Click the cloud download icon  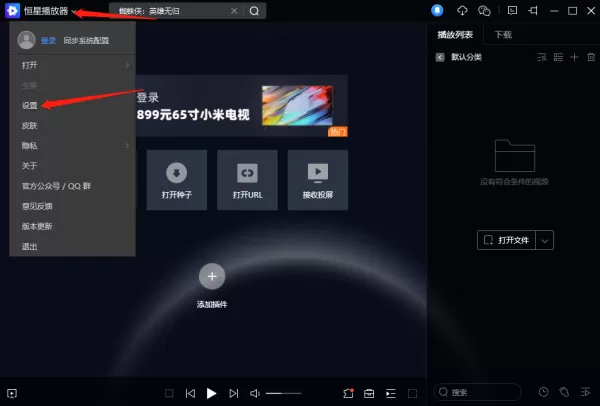(462, 10)
